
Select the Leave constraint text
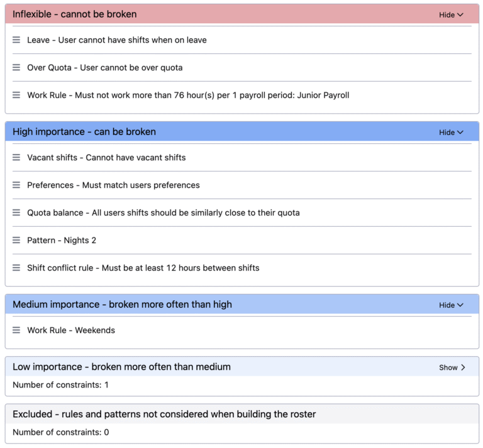(116, 40)
